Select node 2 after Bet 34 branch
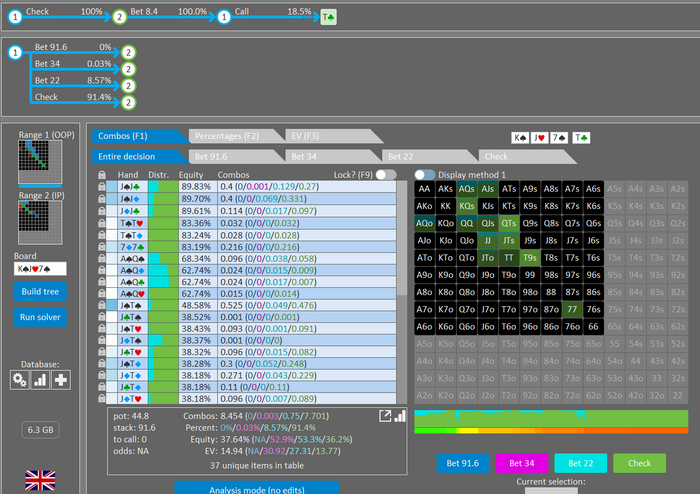Screen dimensions: 700x494 (129, 69)
